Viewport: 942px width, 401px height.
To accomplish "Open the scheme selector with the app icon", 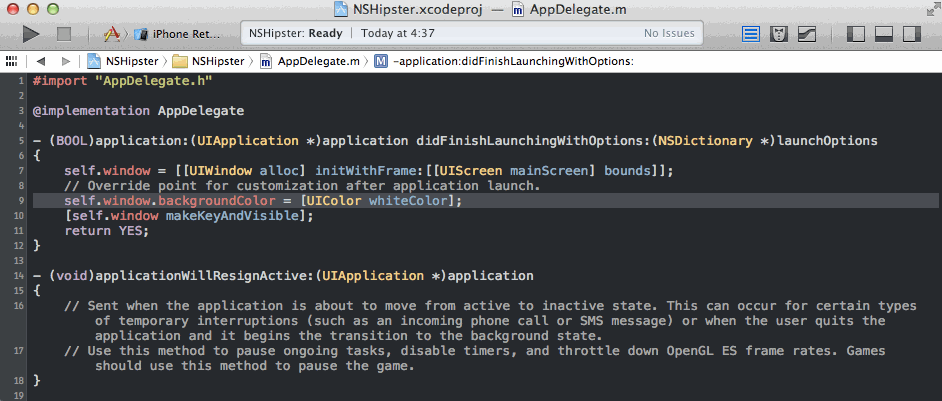I will [112, 34].
